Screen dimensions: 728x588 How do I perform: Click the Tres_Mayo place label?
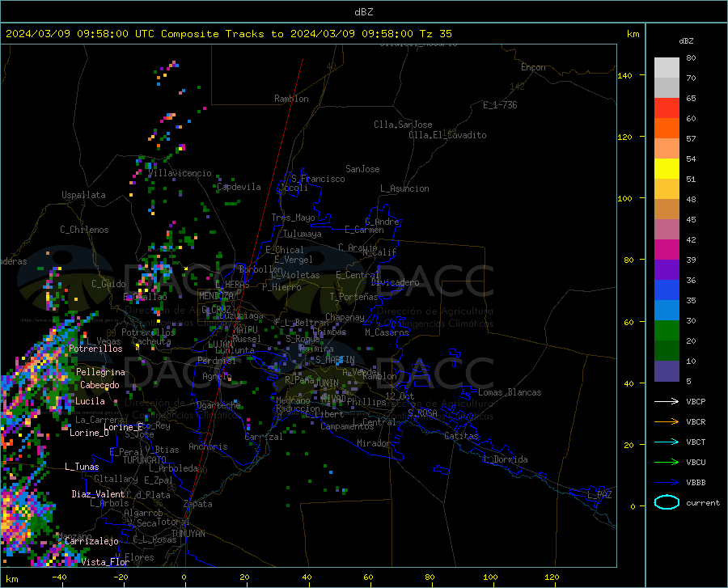pyautogui.click(x=293, y=218)
